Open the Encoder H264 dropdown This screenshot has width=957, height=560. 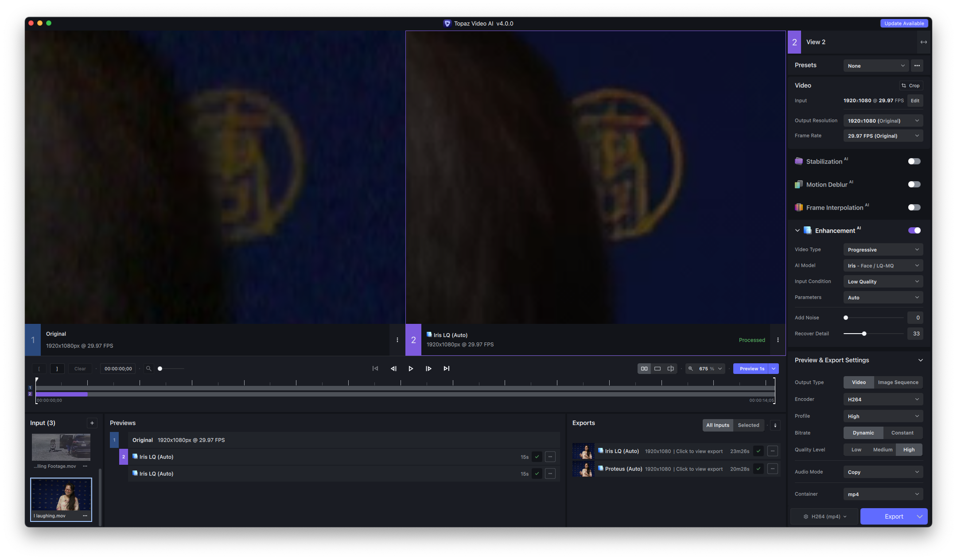tap(883, 400)
